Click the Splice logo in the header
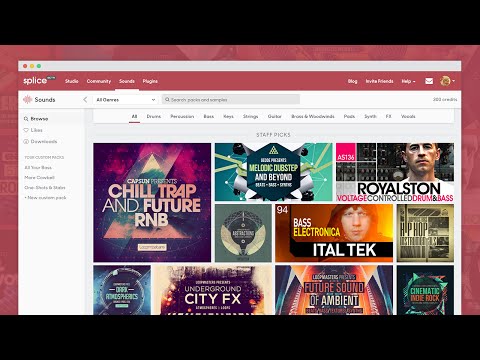Viewport: 480px width, 360px height. point(35,81)
